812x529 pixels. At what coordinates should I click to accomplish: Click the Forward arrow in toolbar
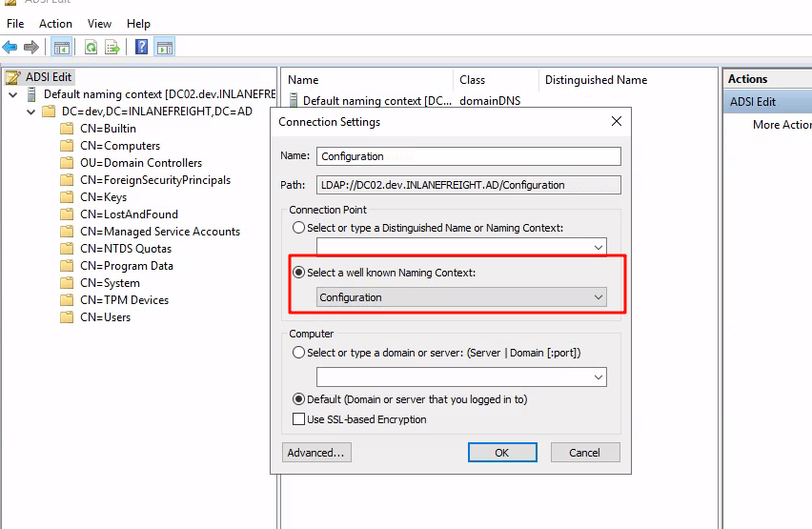[31, 47]
